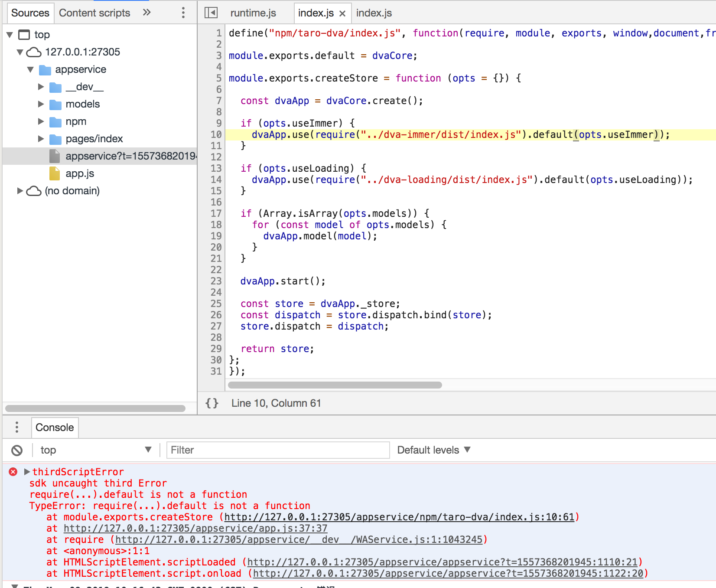Open the runtime.js editor tab
Image resolution: width=716 pixels, height=588 pixels.
pyautogui.click(x=253, y=13)
